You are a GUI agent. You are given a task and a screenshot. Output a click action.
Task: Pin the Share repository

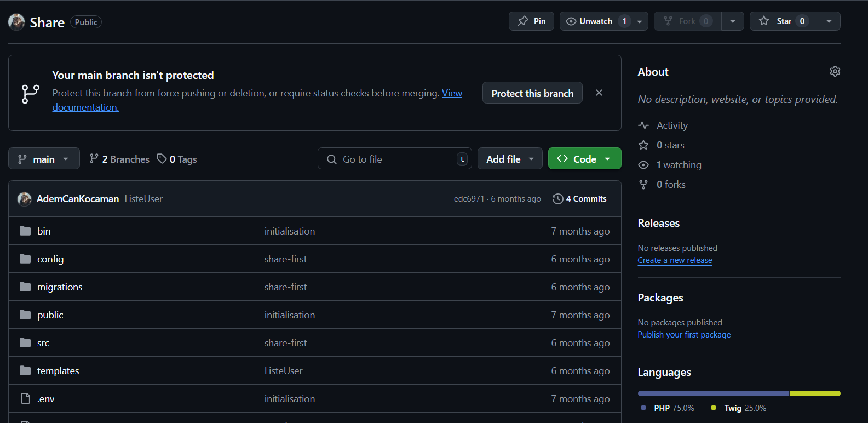(x=531, y=21)
